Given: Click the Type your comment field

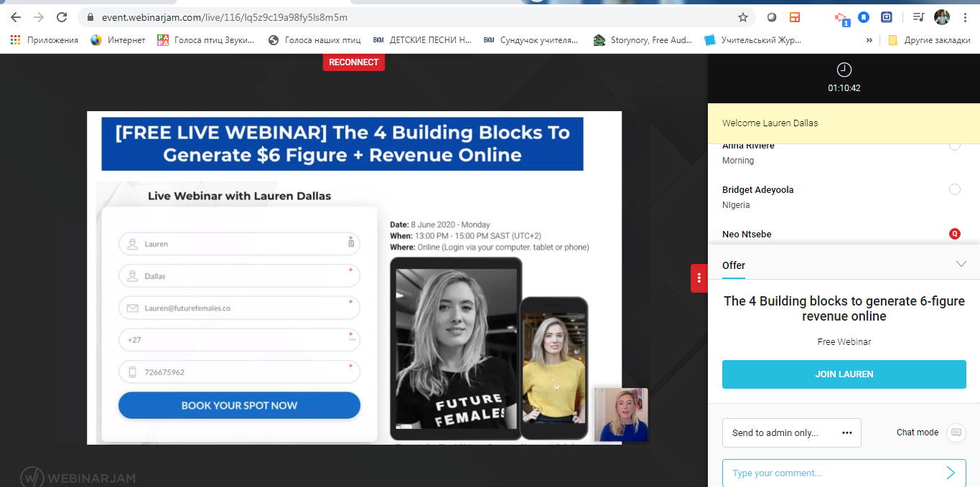Looking at the screenshot, I should [x=833, y=473].
